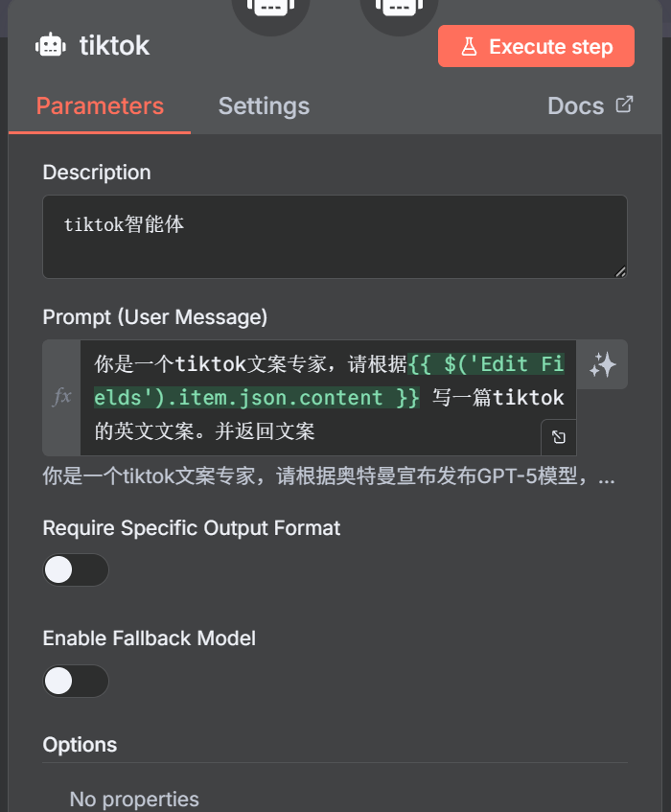Image resolution: width=671 pixels, height=812 pixels.
Task: Open the Settings tab
Action: (x=264, y=106)
